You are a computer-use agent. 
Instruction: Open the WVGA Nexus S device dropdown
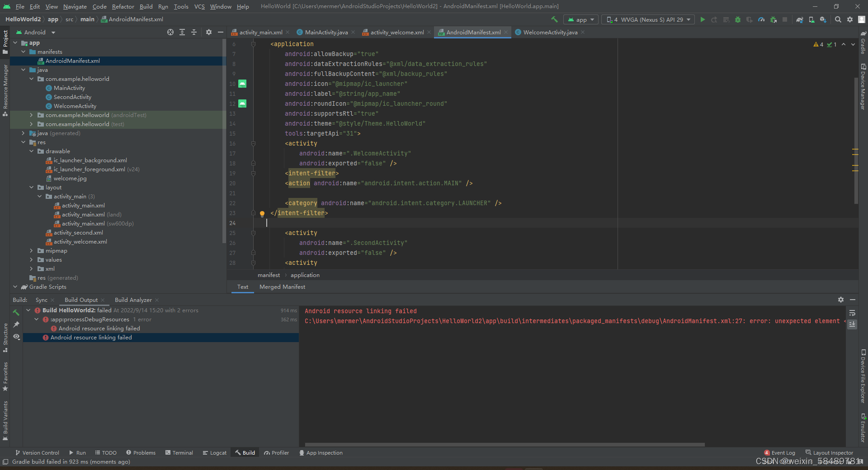point(648,19)
